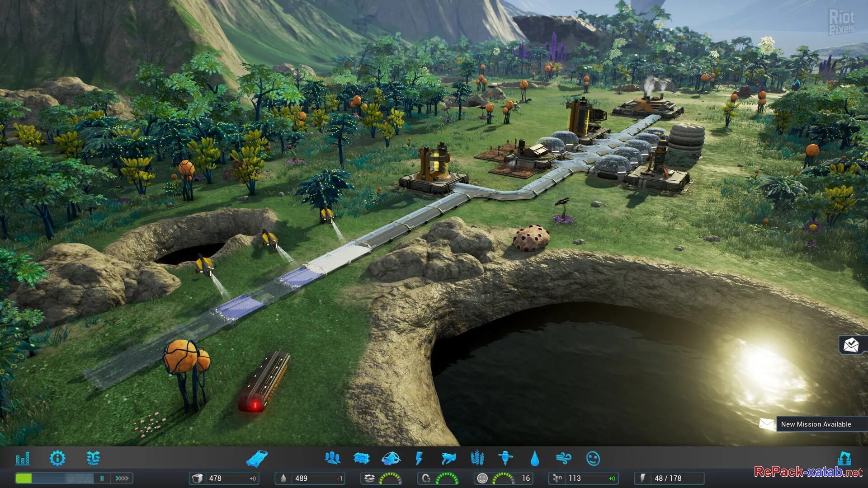This screenshot has width=868, height=488.
Task: Click the power 48 / 178 indicator
Action: pyautogui.click(x=669, y=478)
